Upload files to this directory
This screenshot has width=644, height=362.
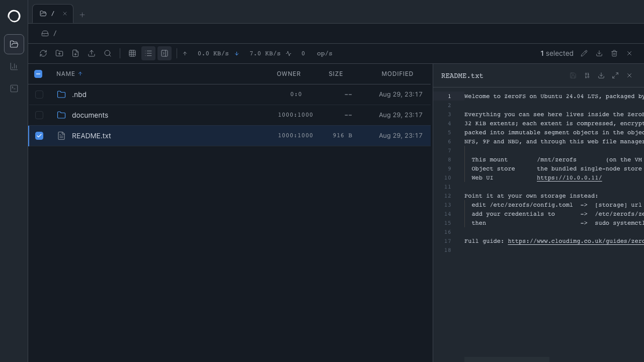click(x=92, y=53)
